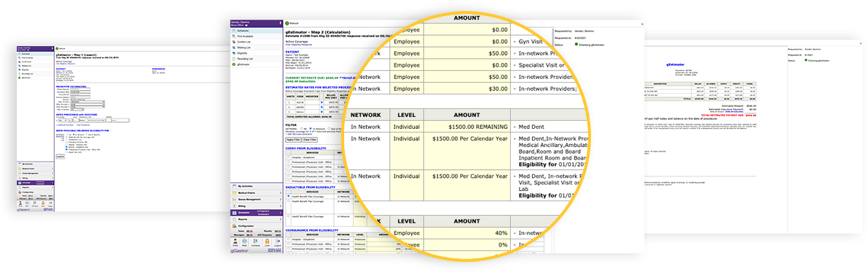
Task: Click the Lock icon in bottom toolbar
Action: click(267, 242)
